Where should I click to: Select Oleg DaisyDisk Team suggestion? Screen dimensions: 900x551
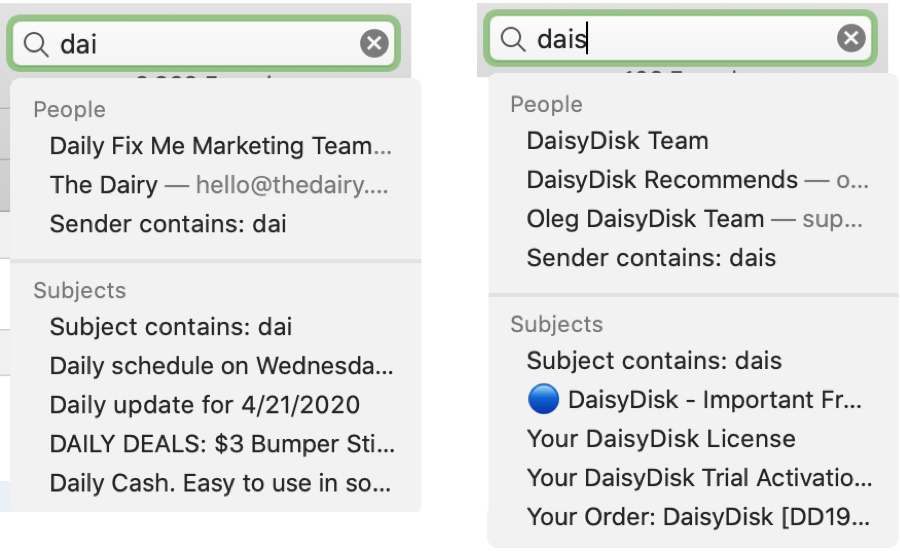point(695,219)
